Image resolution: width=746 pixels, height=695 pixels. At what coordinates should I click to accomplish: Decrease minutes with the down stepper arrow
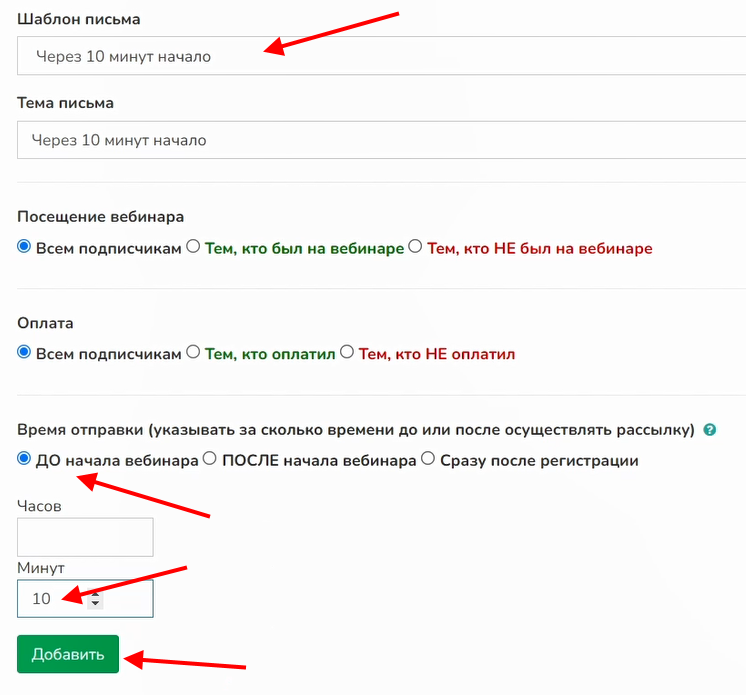tap(95, 604)
